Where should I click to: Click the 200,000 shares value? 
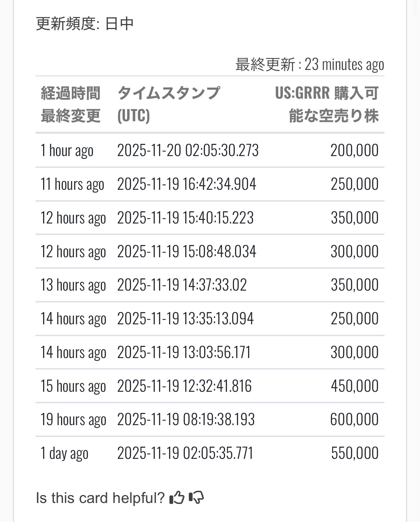point(354,150)
